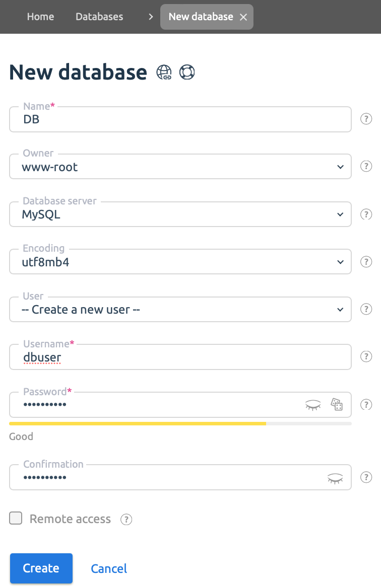Enable the Remote access checkbox
The height and width of the screenshot is (588, 381).
[16, 518]
